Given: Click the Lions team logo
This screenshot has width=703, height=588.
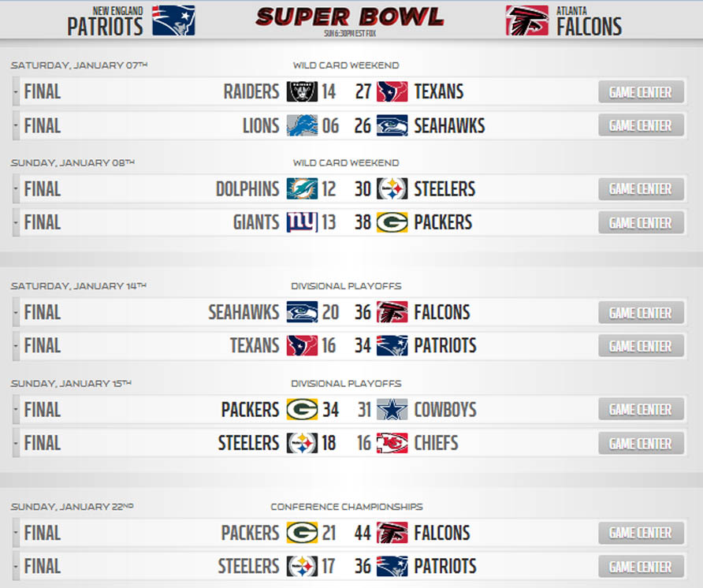Looking at the screenshot, I should pos(302,125).
